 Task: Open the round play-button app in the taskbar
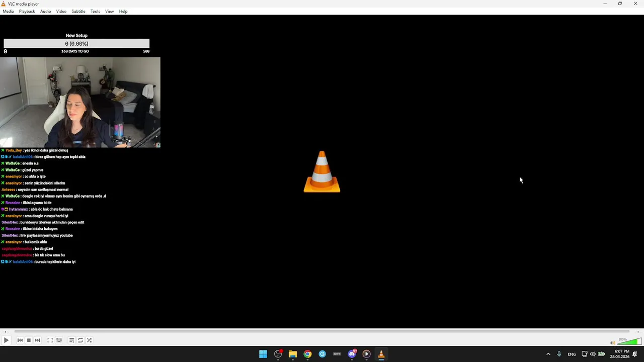click(x=367, y=354)
